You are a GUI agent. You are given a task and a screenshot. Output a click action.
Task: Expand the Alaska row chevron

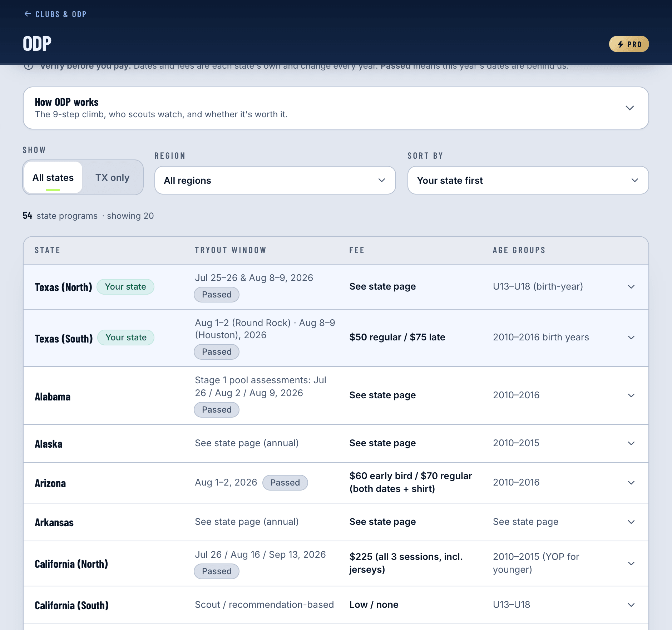pyautogui.click(x=631, y=443)
